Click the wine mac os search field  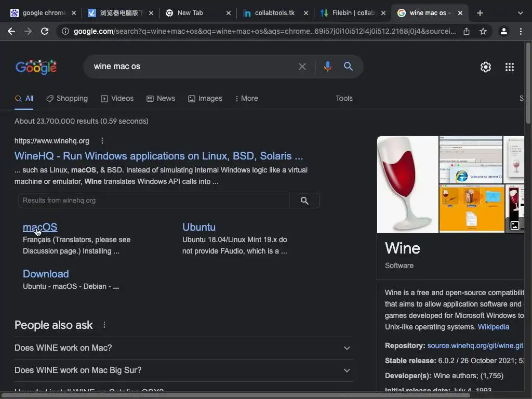point(193,66)
